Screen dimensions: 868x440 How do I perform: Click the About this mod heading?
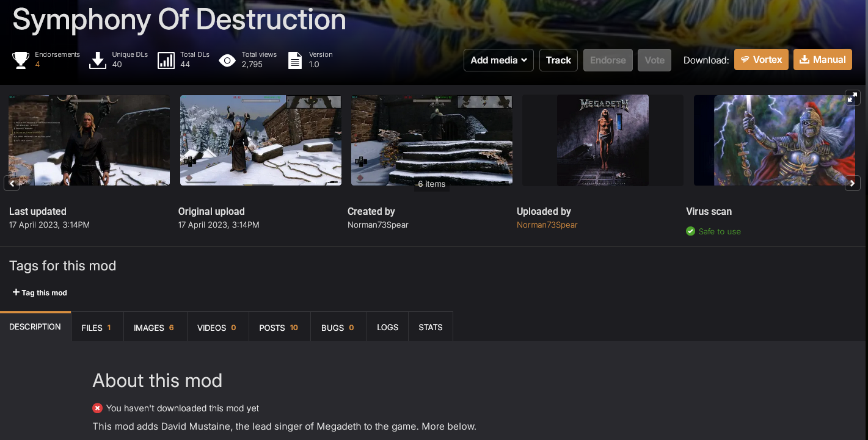coord(158,381)
